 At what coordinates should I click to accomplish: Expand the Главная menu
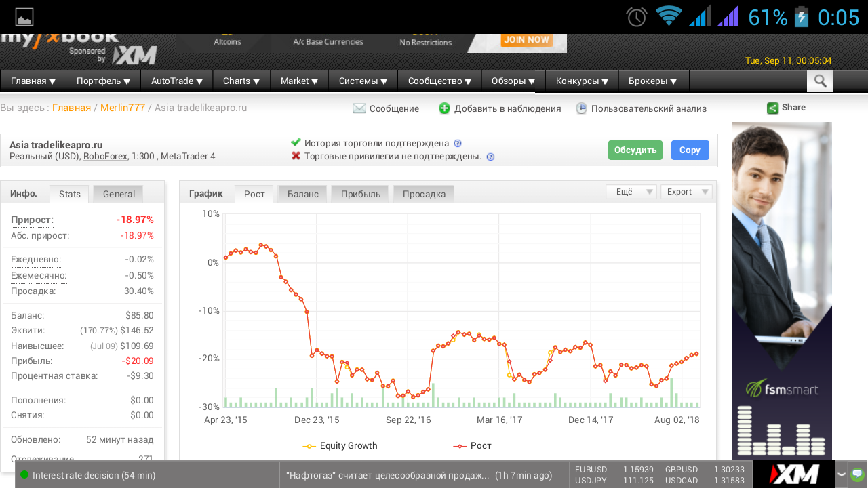click(x=33, y=81)
